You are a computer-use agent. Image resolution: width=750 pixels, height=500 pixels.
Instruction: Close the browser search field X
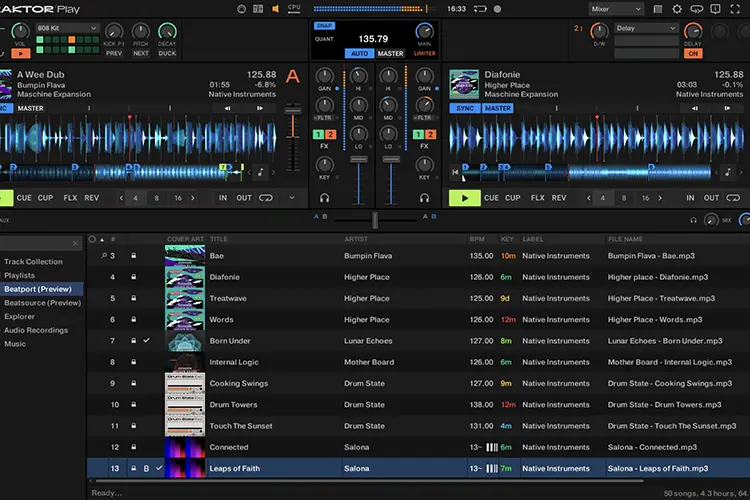[75, 244]
